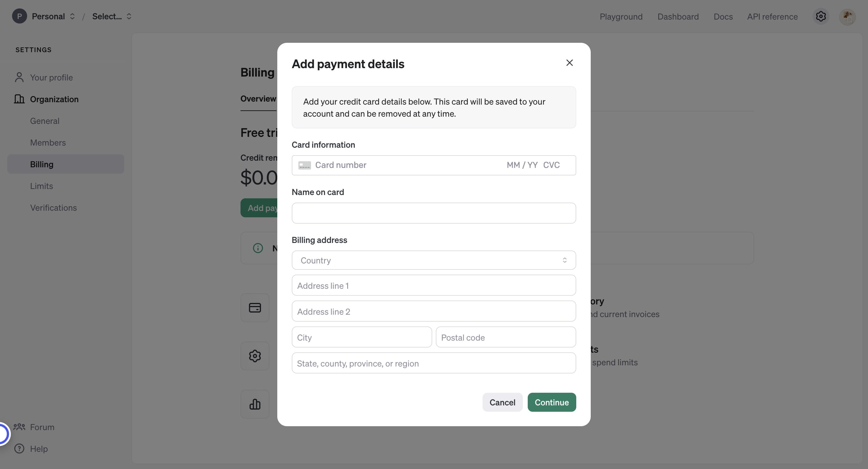
Task: Click the Organization building icon
Action: [x=19, y=99]
